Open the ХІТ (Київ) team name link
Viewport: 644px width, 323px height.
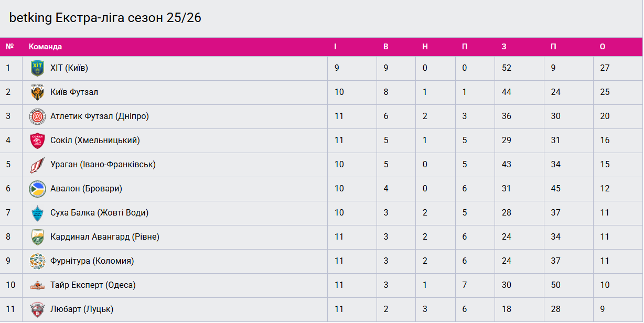[69, 68]
